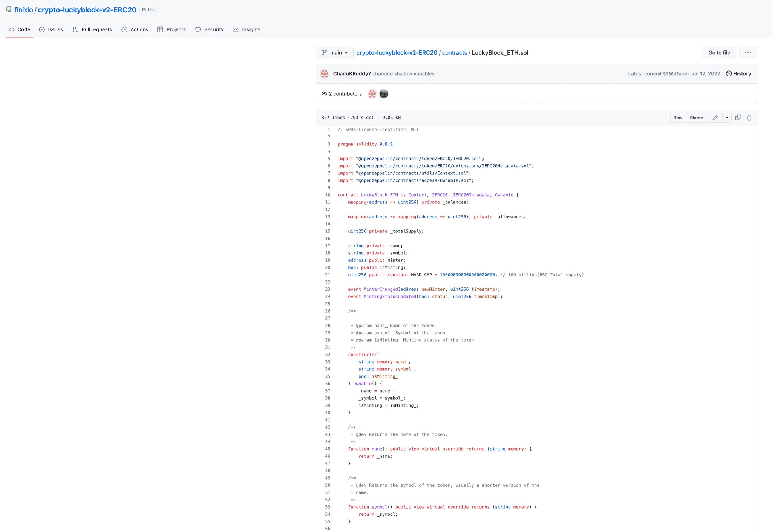
Task: Click the MinterChanged event line
Action: point(424,289)
